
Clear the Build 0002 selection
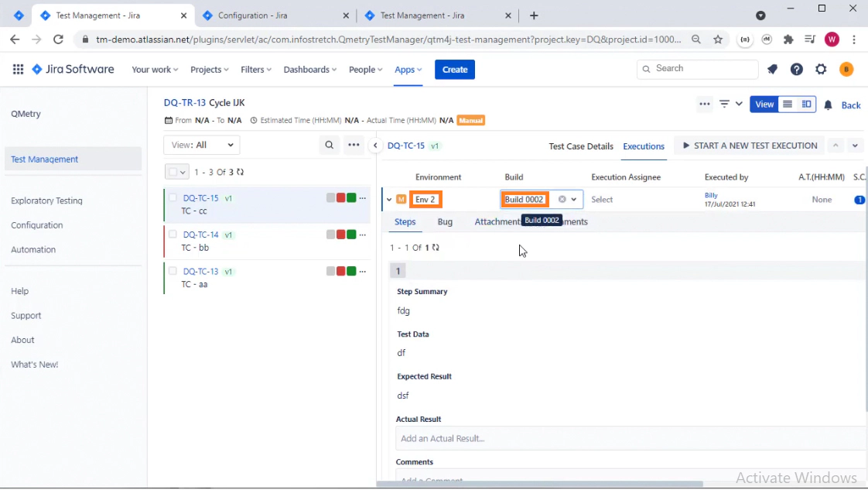tap(562, 200)
